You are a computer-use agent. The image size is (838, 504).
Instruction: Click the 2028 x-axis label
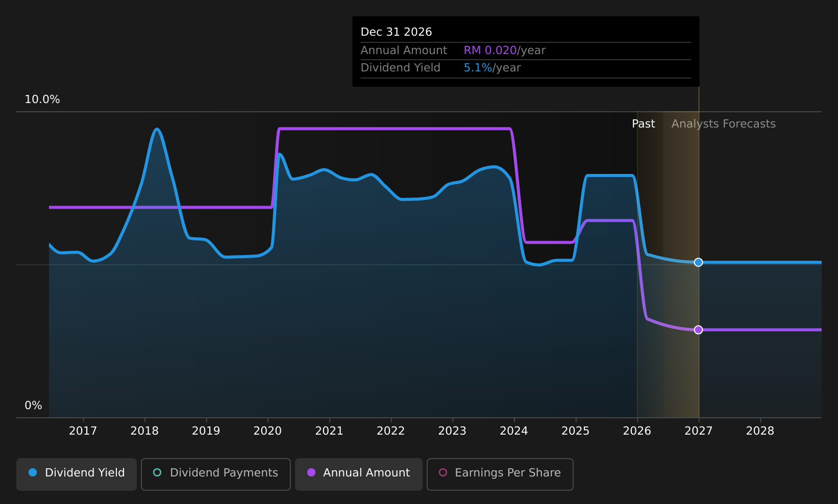760,431
